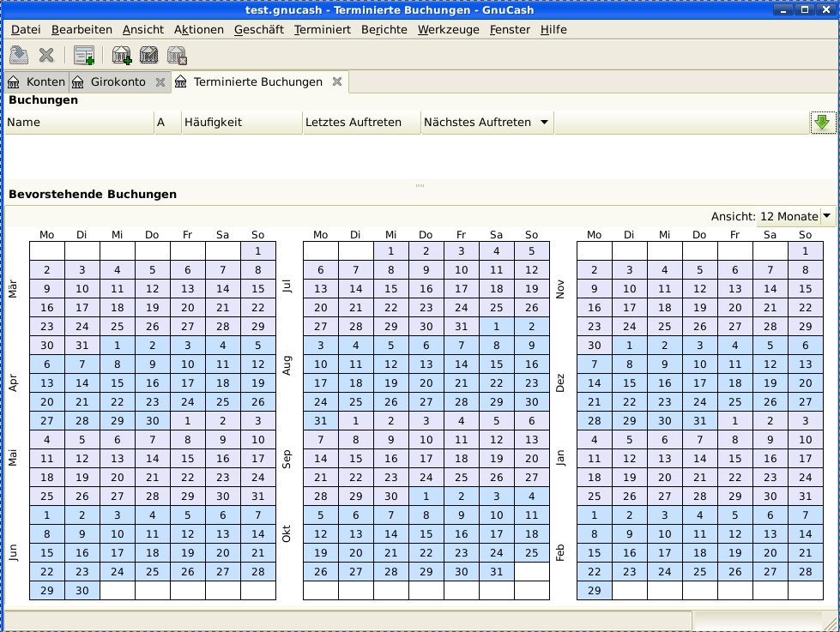Click the Häufigkeit column header
840x632 pixels.
pos(241,123)
